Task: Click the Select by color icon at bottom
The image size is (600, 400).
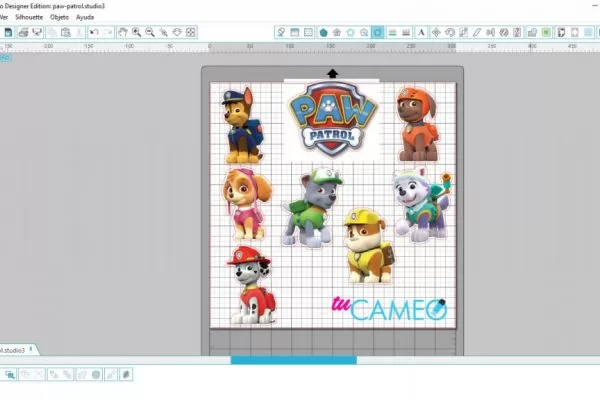Action: (x=10, y=374)
